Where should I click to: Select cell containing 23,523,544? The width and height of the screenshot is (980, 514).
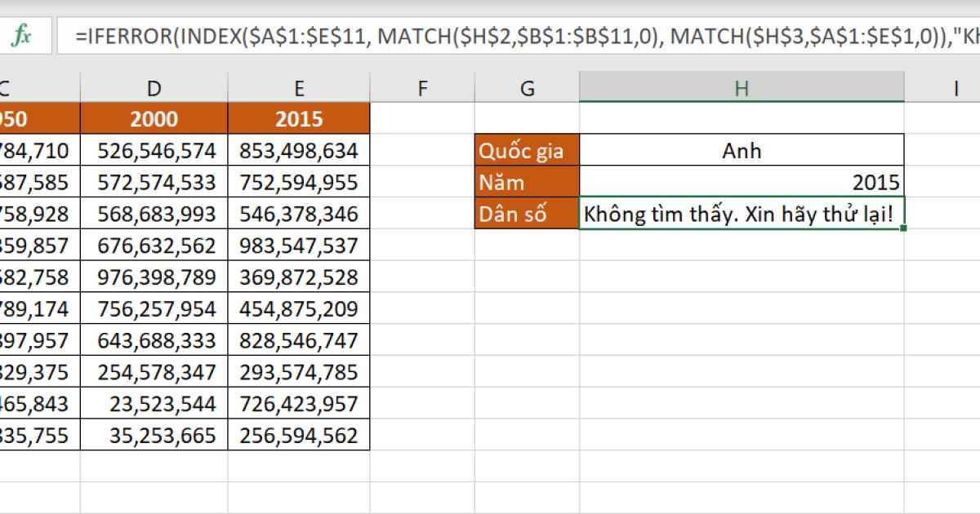click(154, 403)
